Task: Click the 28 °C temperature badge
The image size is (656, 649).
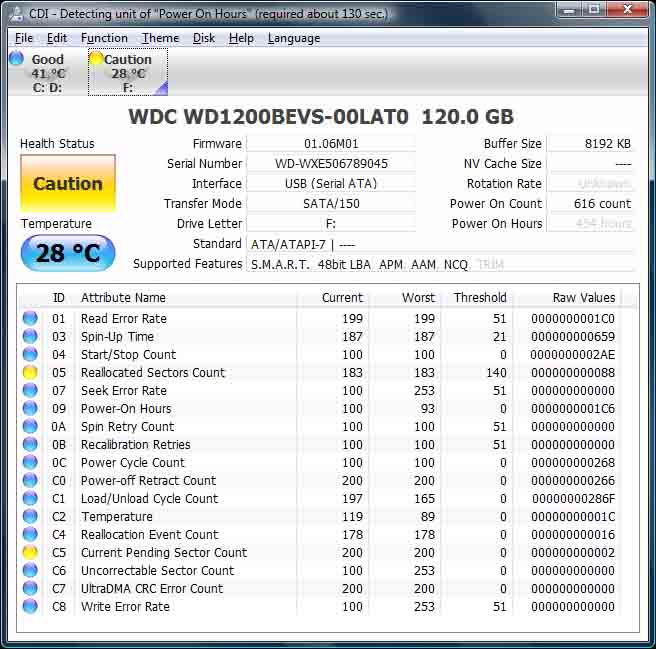Action: [68, 253]
